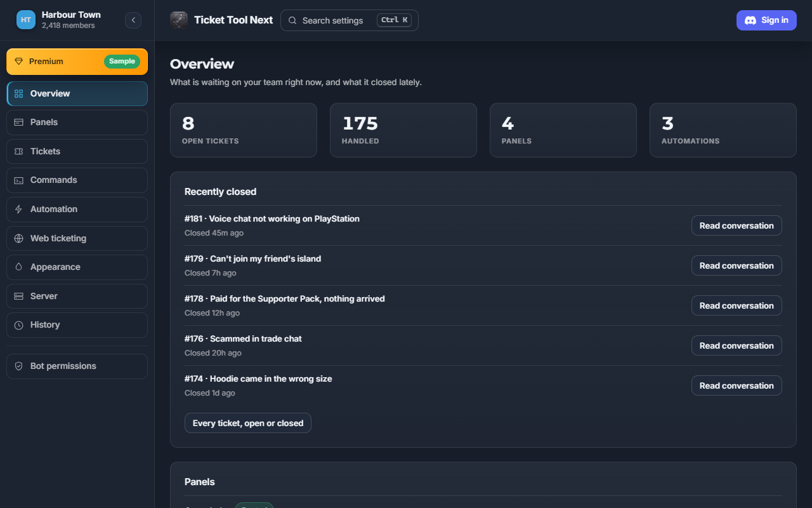Viewport: 812px width, 508px height.
Task: Focus the Search settings field
Action: click(350, 20)
